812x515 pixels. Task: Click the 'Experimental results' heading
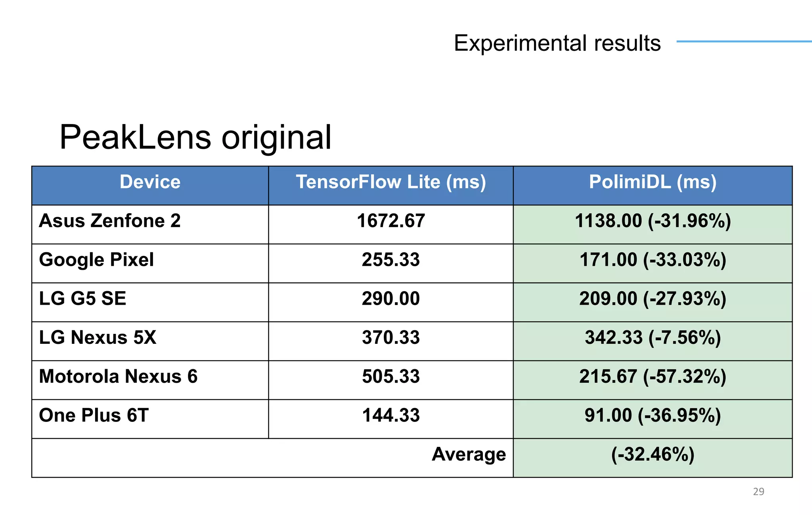[x=557, y=43]
